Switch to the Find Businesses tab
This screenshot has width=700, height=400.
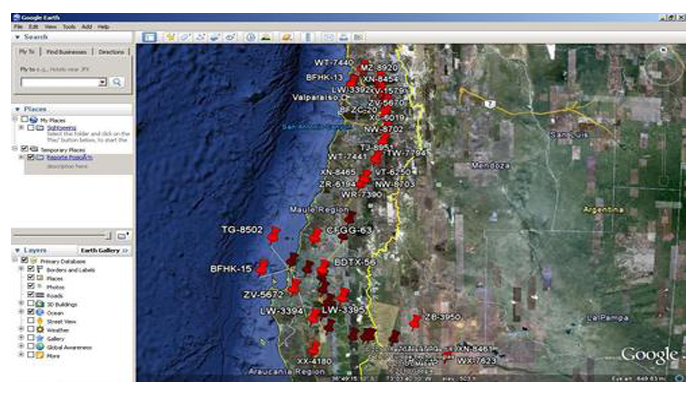click(x=67, y=52)
